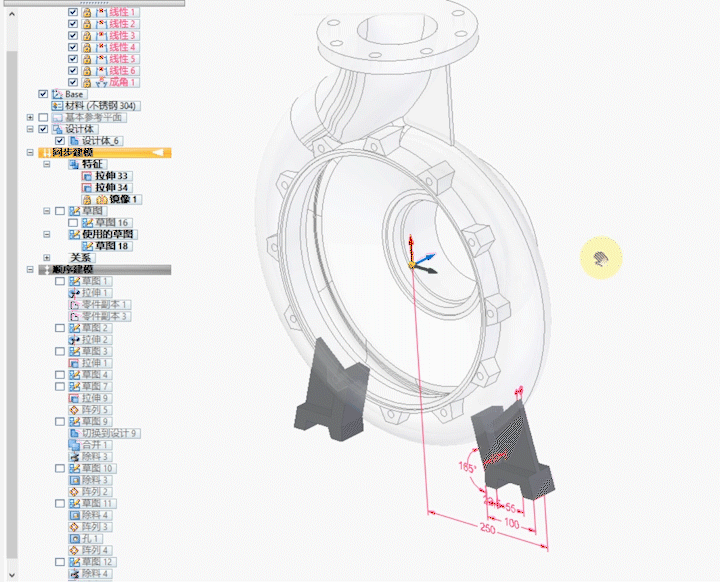The width and height of the screenshot is (720, 582).
Task: Expand the 基本参考平面 node
Action: click(x=30, y=118)
